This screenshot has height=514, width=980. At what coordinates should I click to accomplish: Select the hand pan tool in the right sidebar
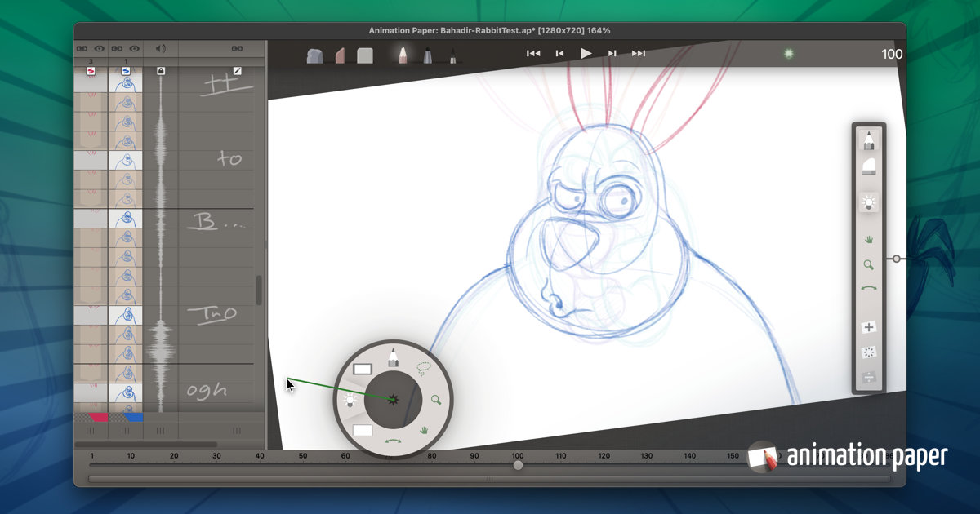tap(869, 239)
